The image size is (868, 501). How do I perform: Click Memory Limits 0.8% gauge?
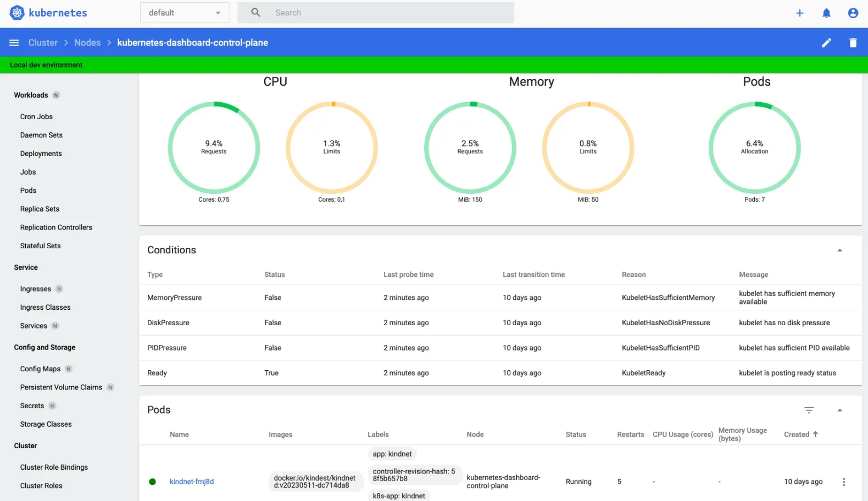pos(588,147)
